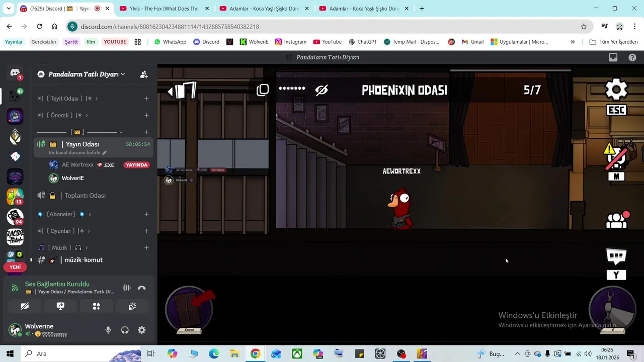The width and height of the screenshot is (644, 362).
Task: Open game settings gear above ESC
Action: [x=616, y=90]
